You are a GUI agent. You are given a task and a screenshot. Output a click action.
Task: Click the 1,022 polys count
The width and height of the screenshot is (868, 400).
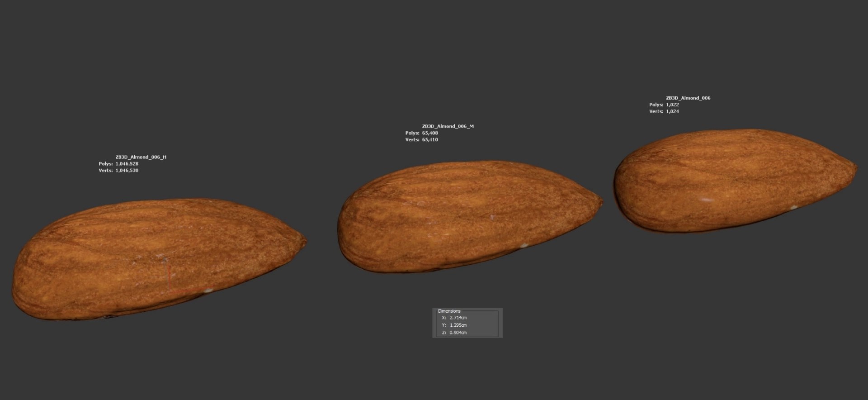click(x=672, y=105)
